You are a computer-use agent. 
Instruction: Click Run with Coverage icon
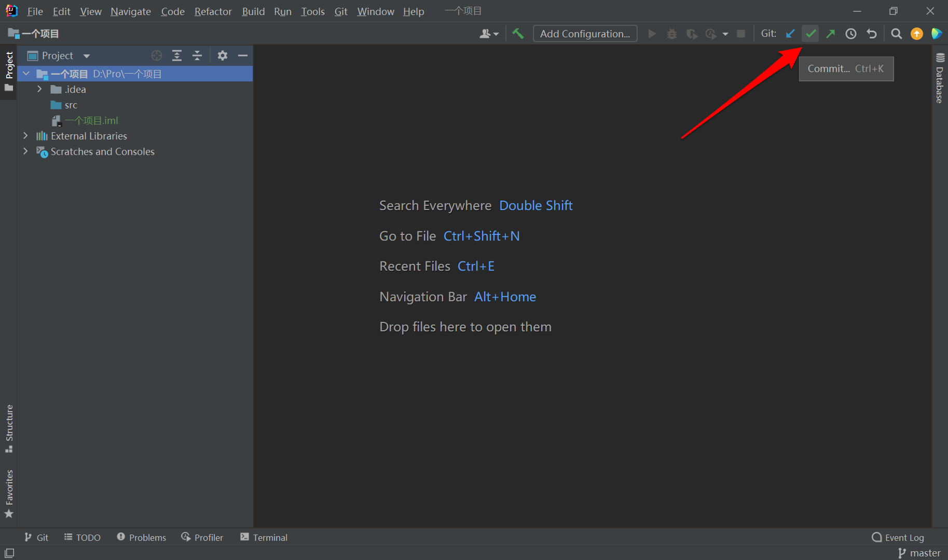(692, 34)
